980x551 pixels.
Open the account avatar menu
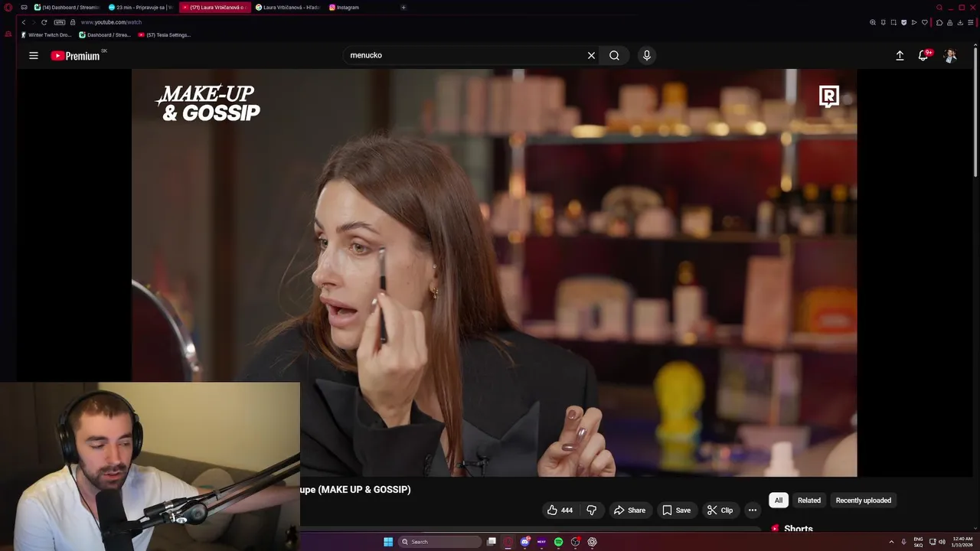pos(950,55)
